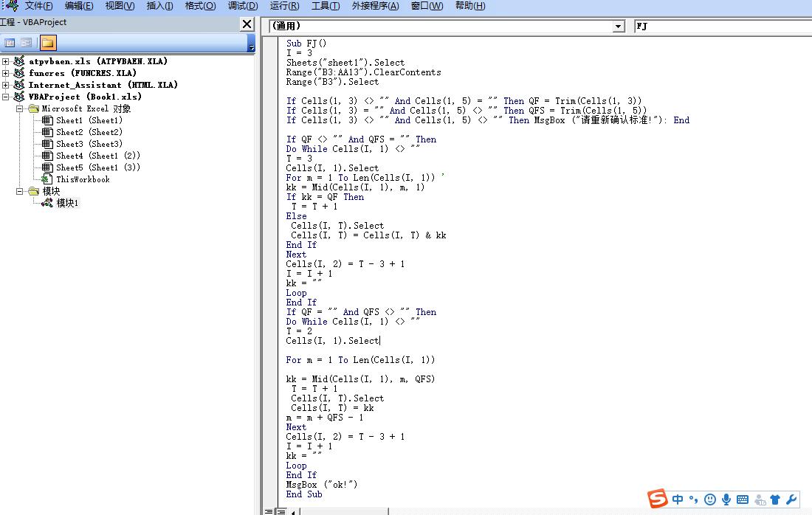Select atpvbaen.xls (ATPVBAEN.XLA) project
Viewport: 812px width, 515px height.
[98, 61]
